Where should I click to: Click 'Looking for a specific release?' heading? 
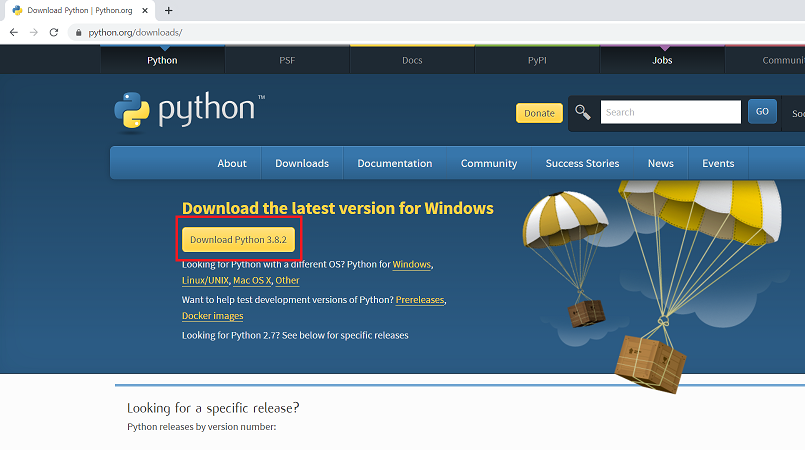coord(213,408)
